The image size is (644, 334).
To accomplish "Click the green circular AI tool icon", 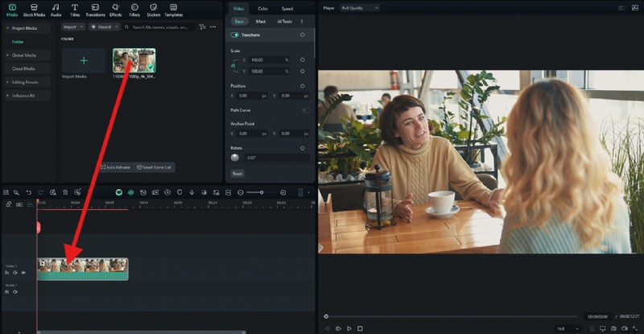I will pyautogui.click(x=118, y=192).
